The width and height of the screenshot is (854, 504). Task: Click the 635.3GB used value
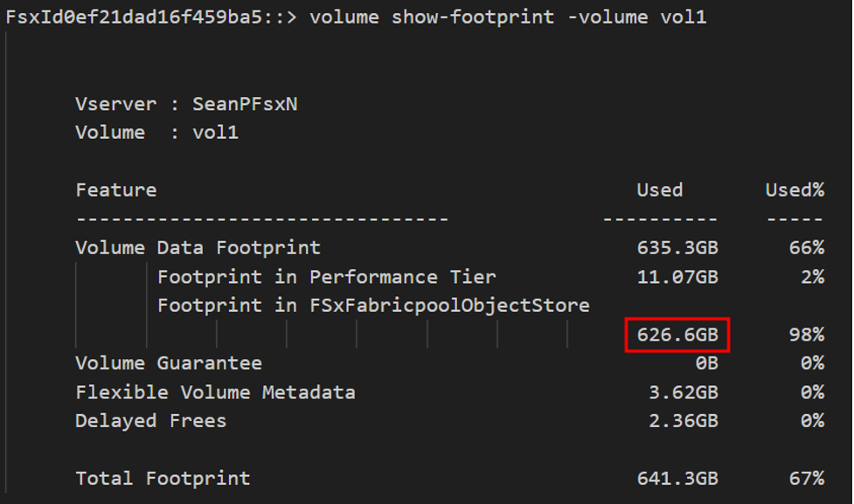click(x=677, y=248)
